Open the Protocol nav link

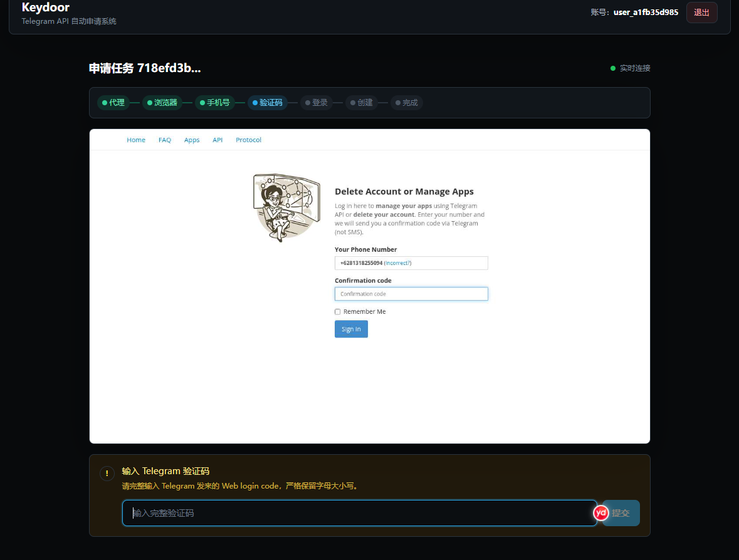248,140
